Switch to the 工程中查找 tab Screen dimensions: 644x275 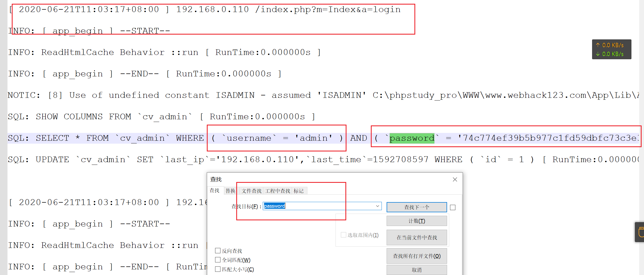(277, 191)
